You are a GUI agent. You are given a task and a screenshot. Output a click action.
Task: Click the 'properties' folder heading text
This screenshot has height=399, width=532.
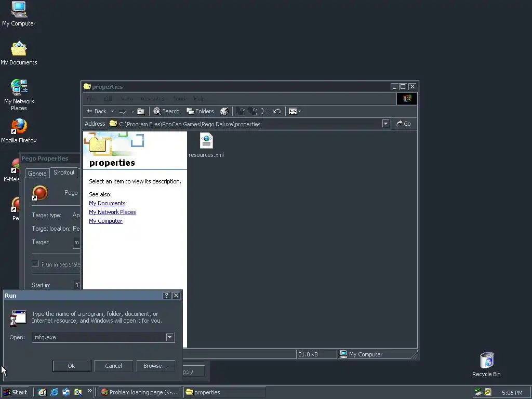(x=112, y=163)
